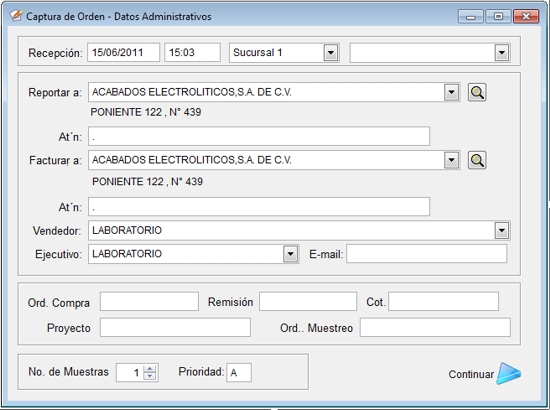
Task: Maximize the Captura de Orden window
Action: tap(498, 16)
